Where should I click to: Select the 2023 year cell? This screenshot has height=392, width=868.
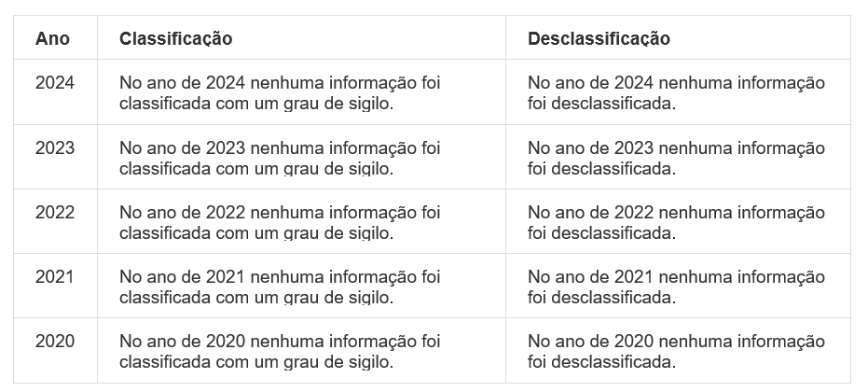tap(55, 148)
